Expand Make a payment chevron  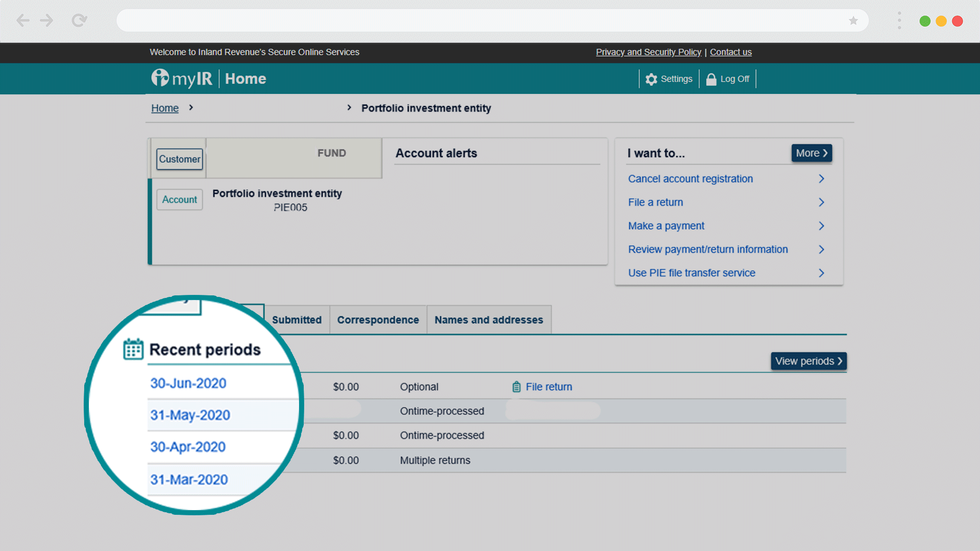coord(821,226)
